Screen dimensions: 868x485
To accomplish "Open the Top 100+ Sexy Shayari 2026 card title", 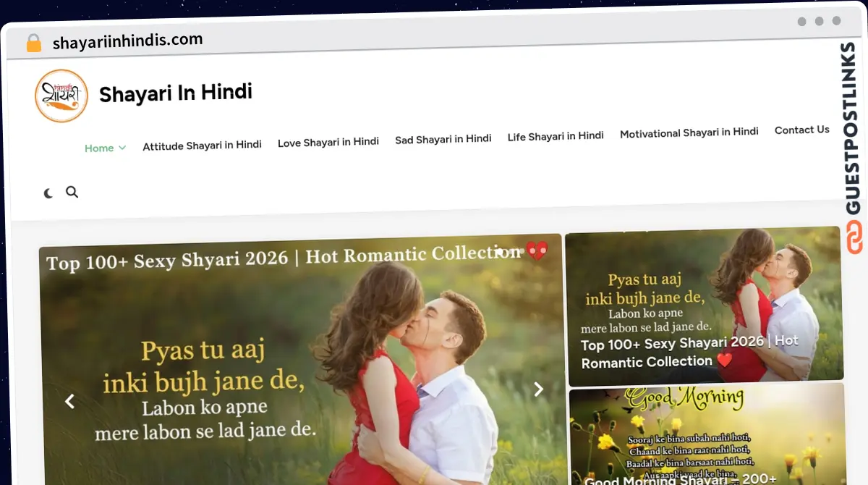I will tap(690, 351).
